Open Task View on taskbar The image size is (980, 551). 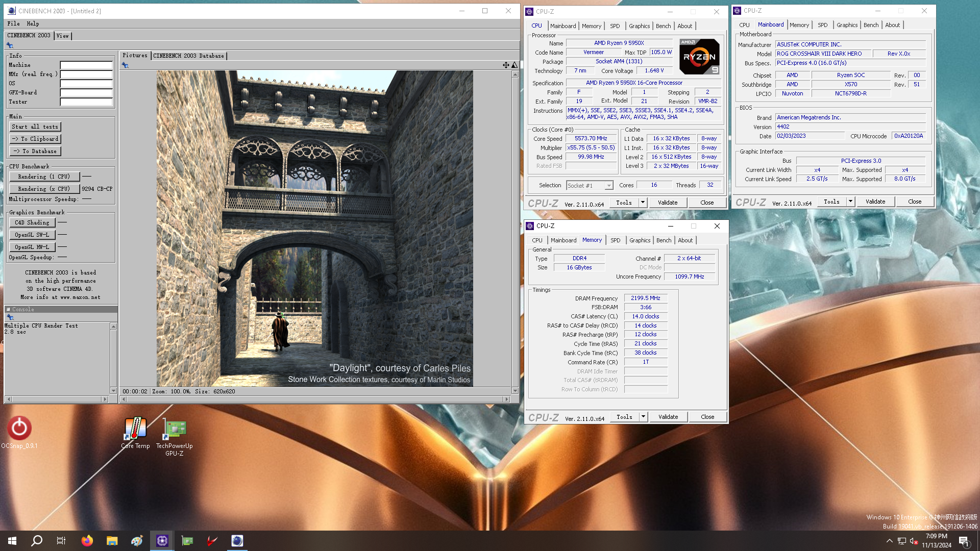[61, 541]
